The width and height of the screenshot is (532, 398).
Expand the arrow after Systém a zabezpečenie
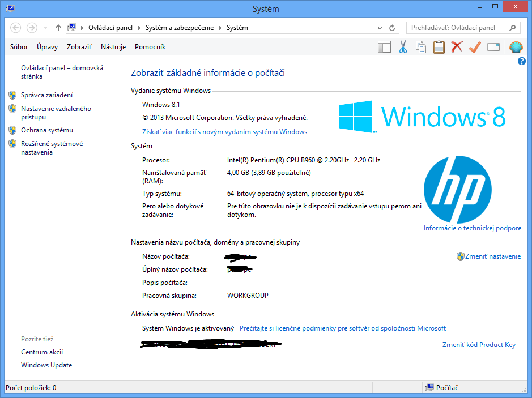pos(220,28)
